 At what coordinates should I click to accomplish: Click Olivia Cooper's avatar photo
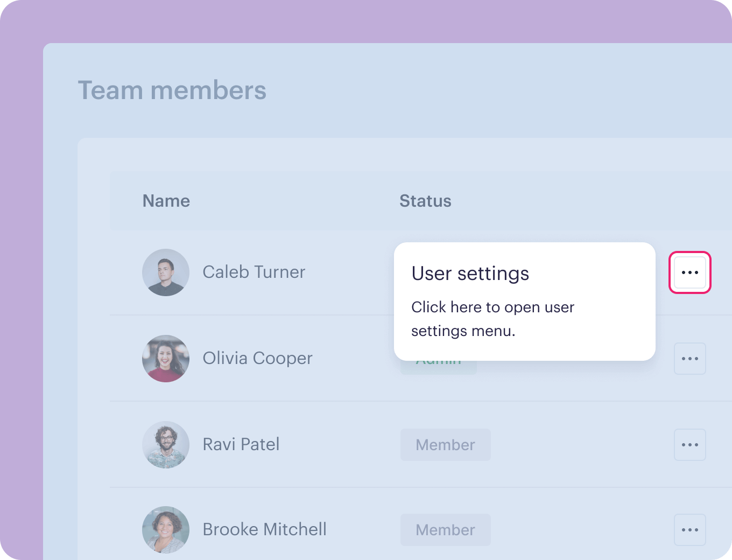[x=166, y=359]
